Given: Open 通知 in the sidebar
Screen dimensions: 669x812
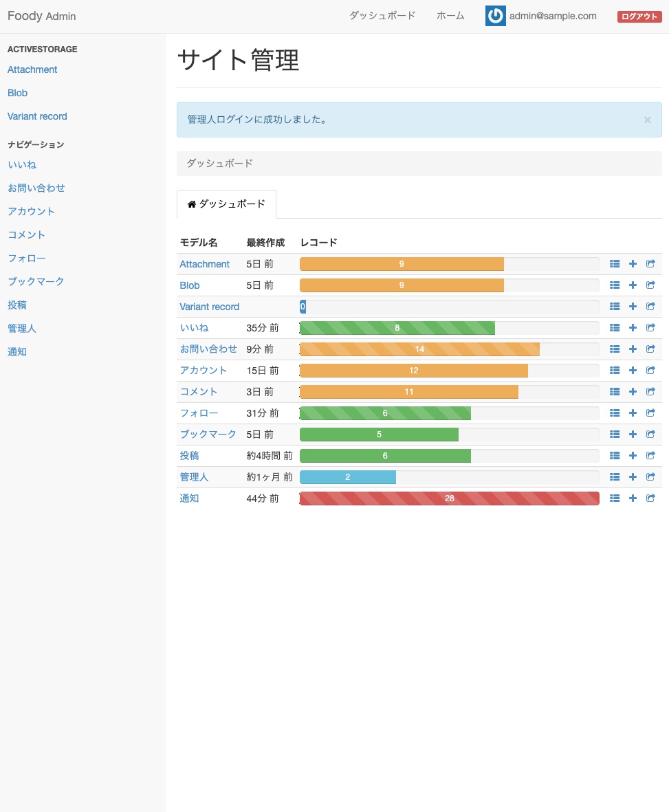Looking at the screenshot, I should pyautogui.click(x=17, y=351).
